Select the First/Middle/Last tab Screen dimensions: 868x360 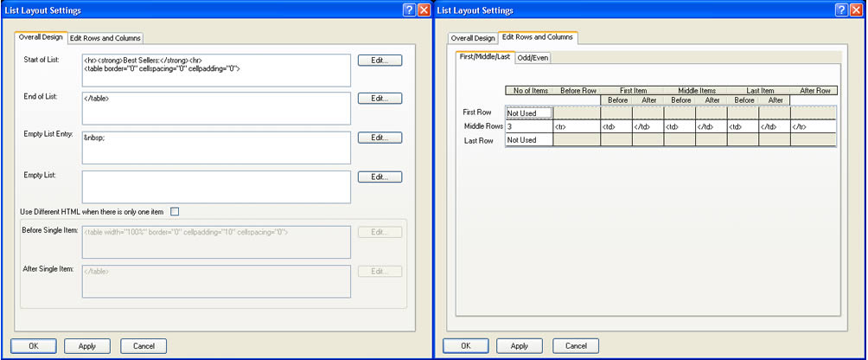pyautogui.click(x=484, y=56)
